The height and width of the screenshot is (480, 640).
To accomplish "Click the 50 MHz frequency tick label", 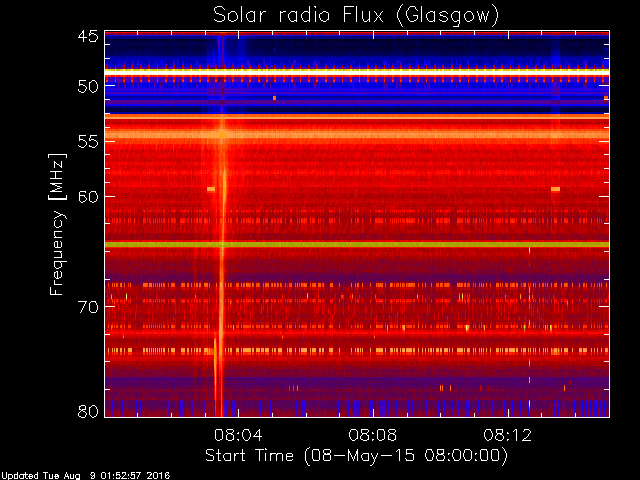I will 88,87.
